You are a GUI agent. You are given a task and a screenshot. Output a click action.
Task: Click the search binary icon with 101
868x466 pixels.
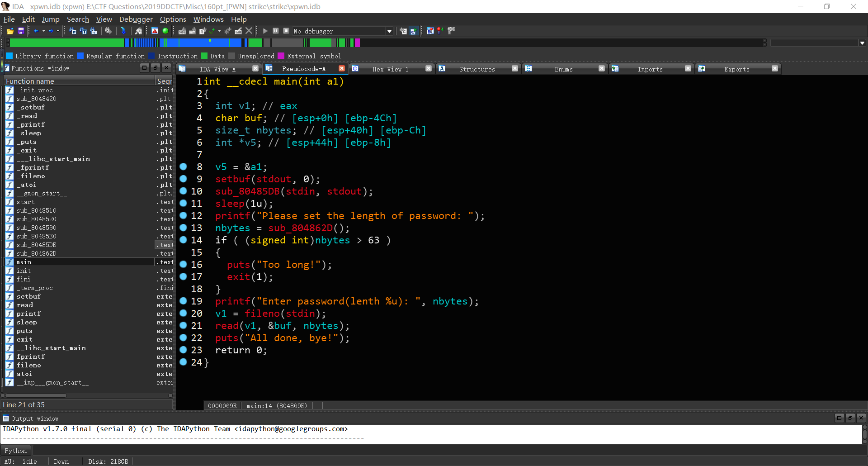pos(94,31)
